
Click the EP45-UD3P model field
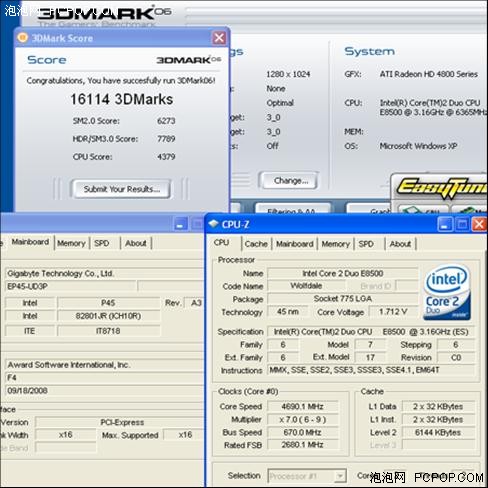tap(71, 286)
